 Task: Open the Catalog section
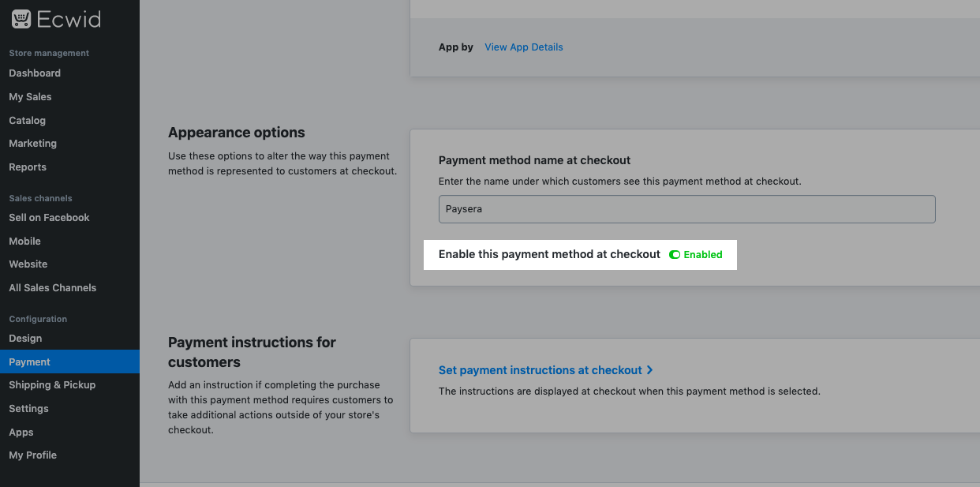[27, 120]
